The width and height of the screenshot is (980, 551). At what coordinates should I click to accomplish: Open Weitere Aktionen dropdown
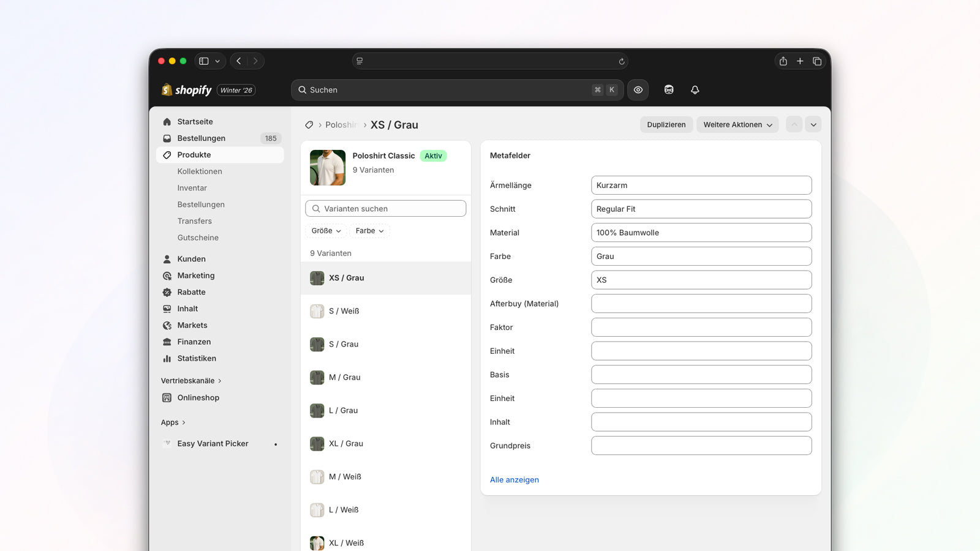pyautogui.click(x=737, y=125)
